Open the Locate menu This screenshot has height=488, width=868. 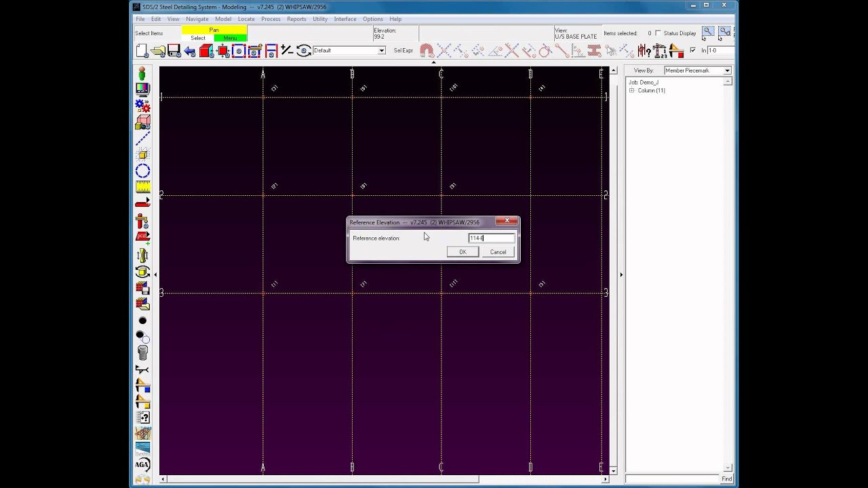click(x=246, y=19)
